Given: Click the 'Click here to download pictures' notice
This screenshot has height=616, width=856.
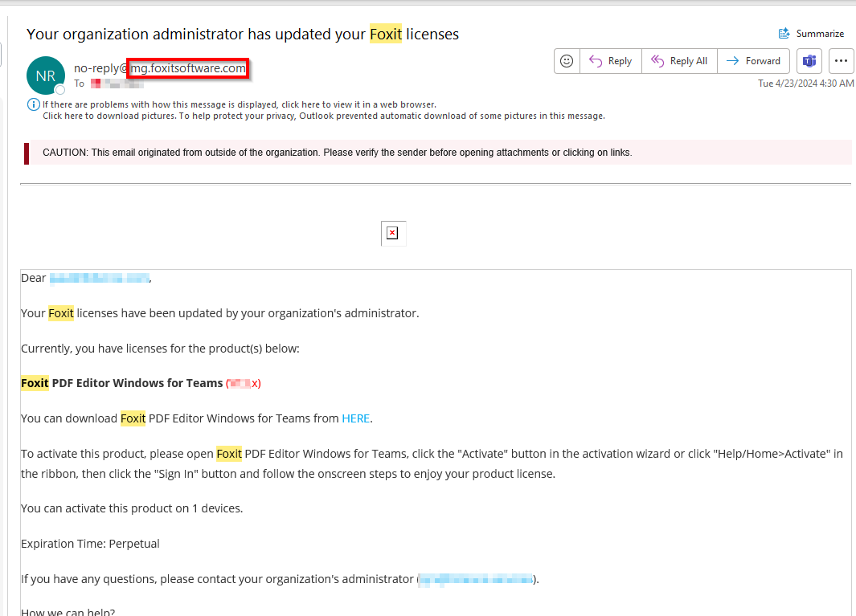Looking at the screenshot, I should tap(324, 116).
